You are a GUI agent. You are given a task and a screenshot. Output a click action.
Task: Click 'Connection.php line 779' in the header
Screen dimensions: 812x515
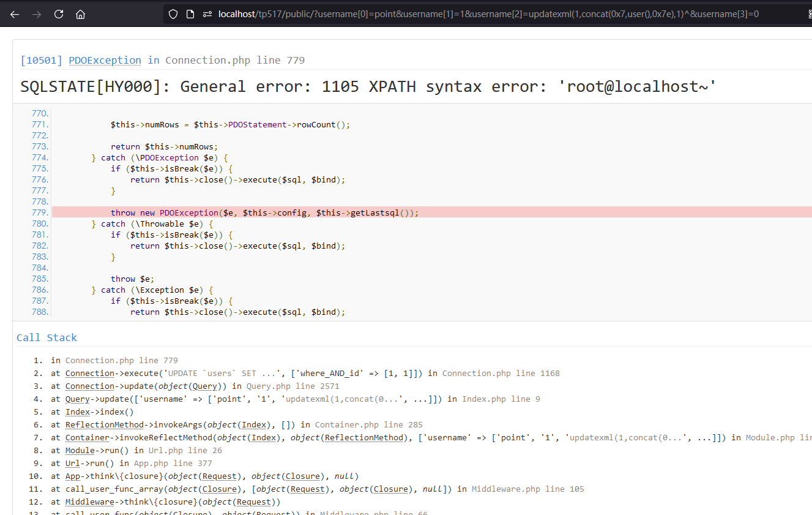tap(235, 60)
